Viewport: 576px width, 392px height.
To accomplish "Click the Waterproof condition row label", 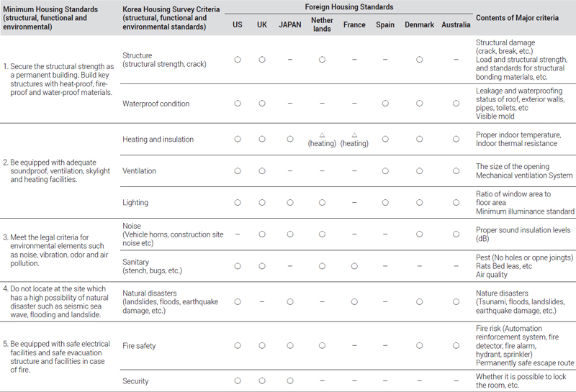I will 156,104.
